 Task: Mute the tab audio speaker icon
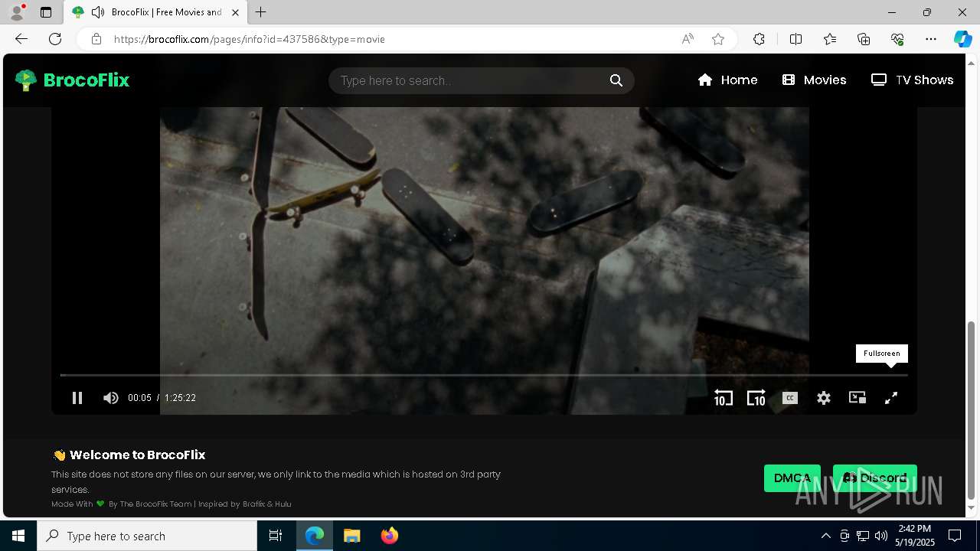98,12
